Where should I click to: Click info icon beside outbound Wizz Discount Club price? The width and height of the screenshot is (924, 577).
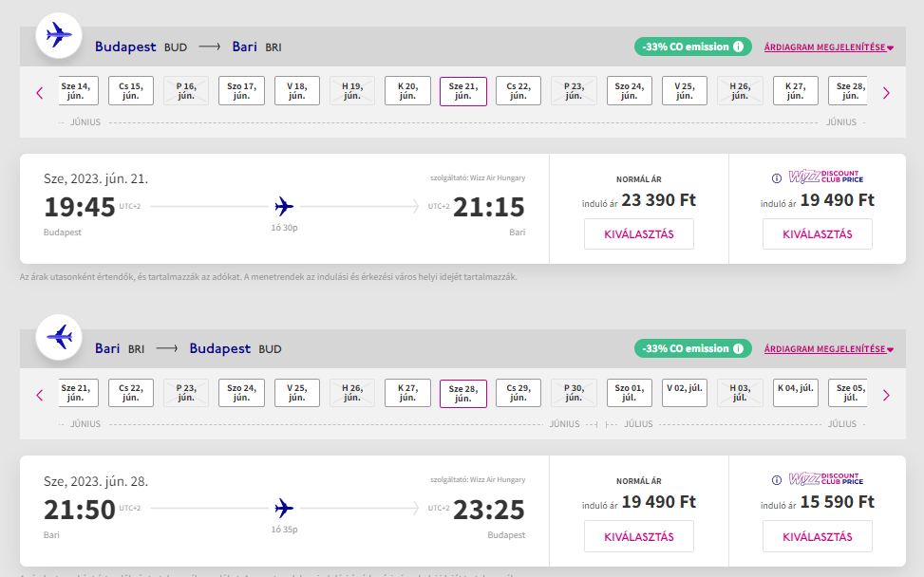click(x=777, y=177)
